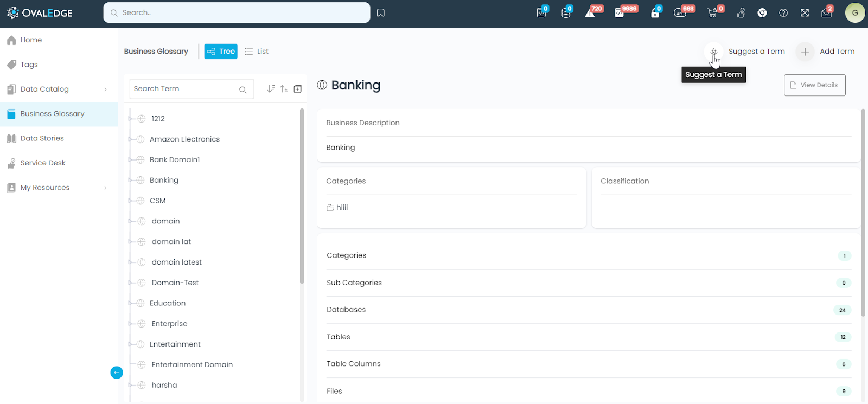Open the access cart icon

point(712,12)
